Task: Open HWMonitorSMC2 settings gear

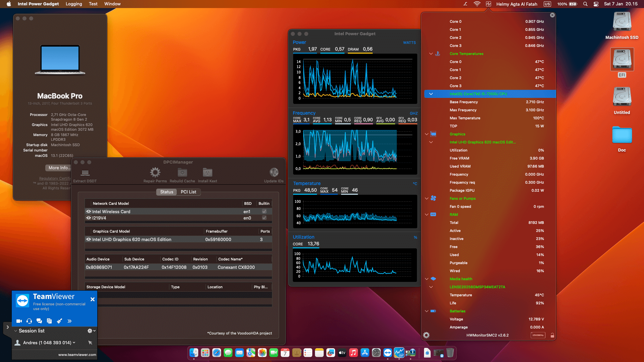Action: pos(426,335)
